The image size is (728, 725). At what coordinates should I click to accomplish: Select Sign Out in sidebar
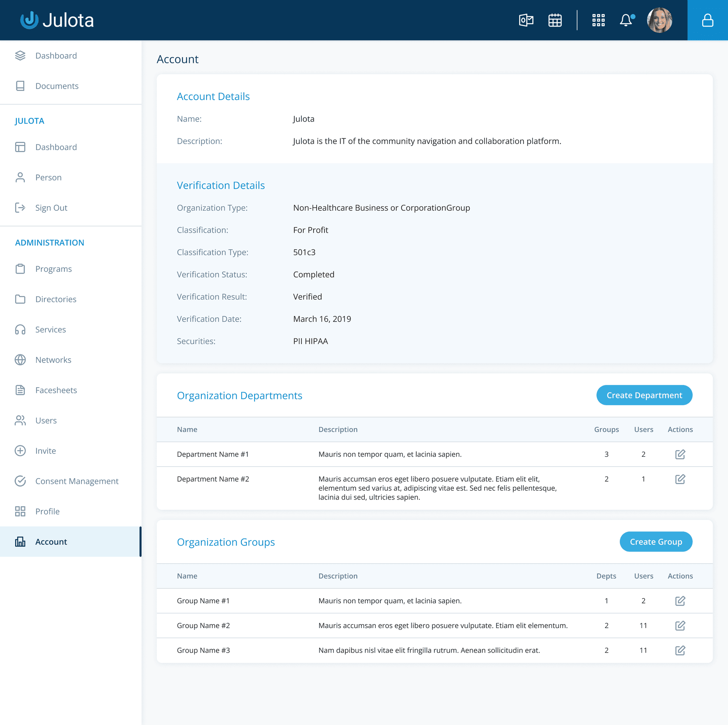pyautogui.click(x=71, y=208)
